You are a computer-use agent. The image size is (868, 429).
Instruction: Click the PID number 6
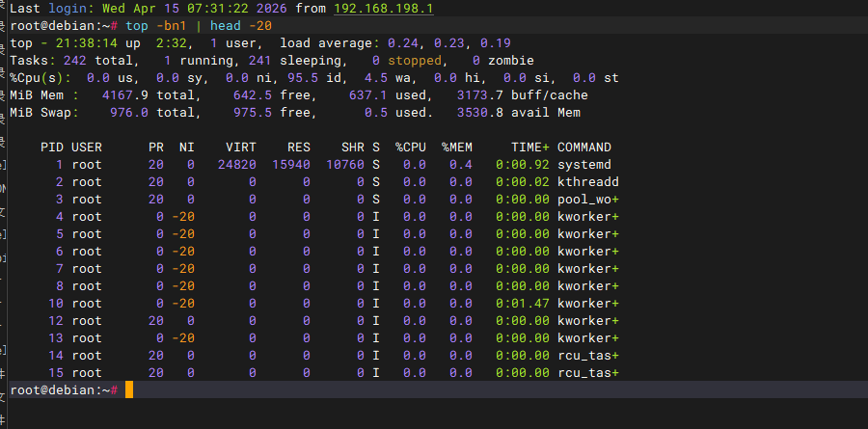tap(59, 252)
